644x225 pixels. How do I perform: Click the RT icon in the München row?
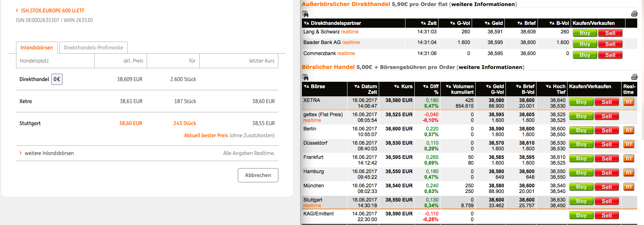pyautogui.click(x=629, y=187)
